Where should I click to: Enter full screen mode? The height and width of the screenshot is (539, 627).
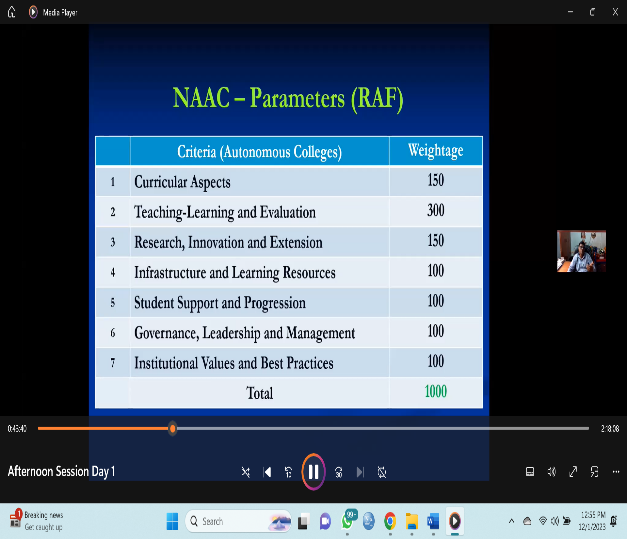[573, 472]
